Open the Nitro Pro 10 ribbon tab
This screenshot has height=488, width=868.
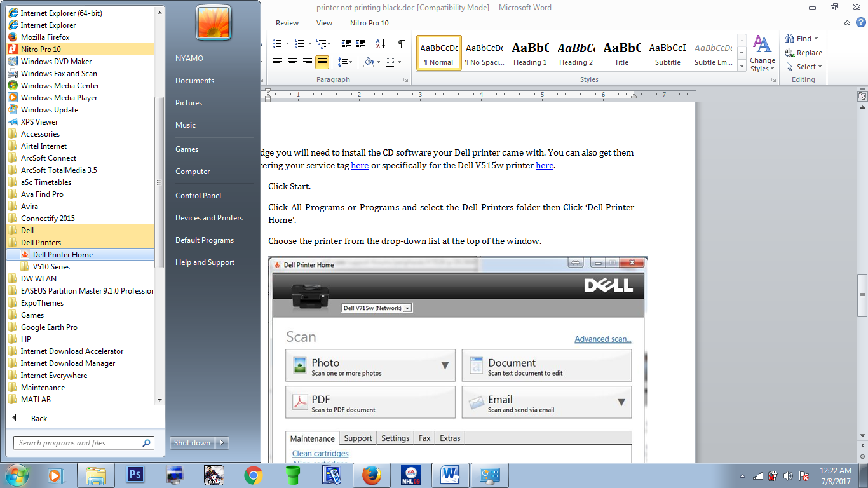click(369, 23)
